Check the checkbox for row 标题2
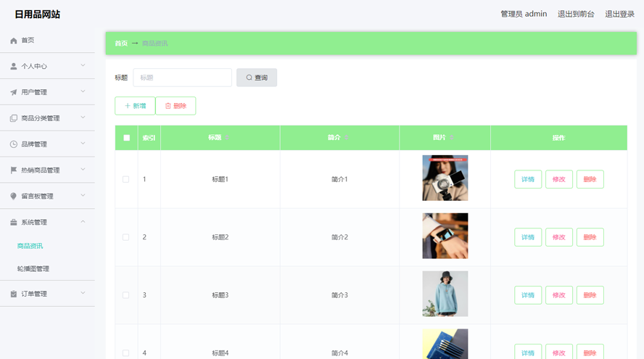 coord(125,237)
